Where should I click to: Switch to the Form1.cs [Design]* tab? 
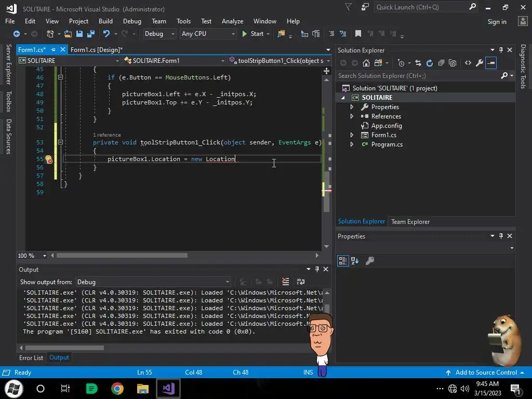(x=96, y=50)
